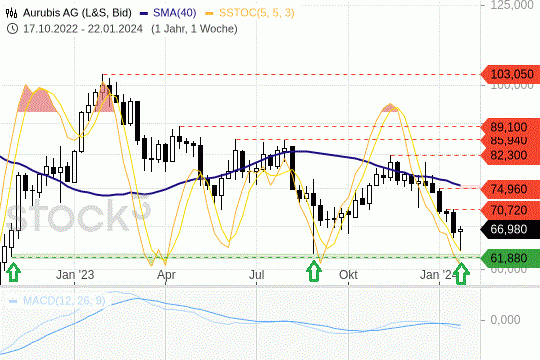Select the SSTOC(5, 5, 3) legend label
This screenshot has width=540, height=360.
coord(257,13)
